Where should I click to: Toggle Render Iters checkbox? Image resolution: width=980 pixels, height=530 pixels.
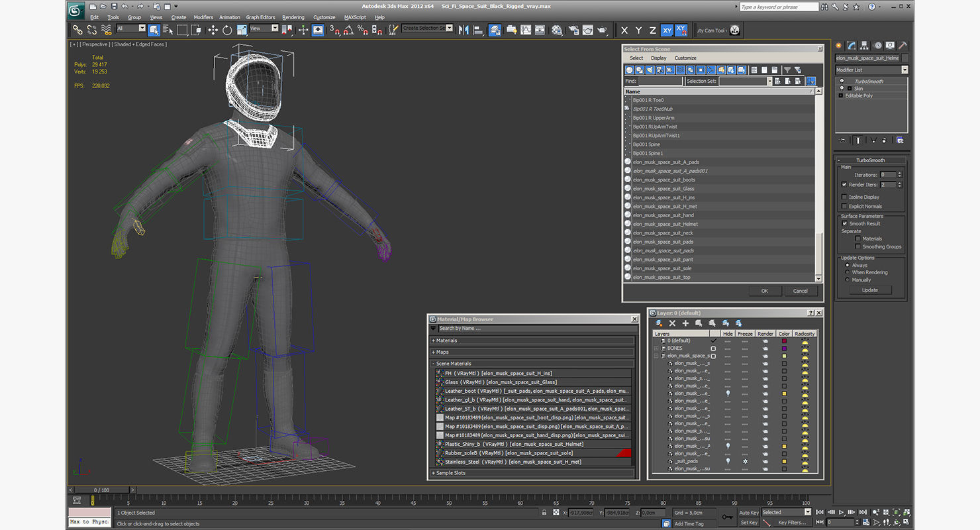tap(844, 185)
